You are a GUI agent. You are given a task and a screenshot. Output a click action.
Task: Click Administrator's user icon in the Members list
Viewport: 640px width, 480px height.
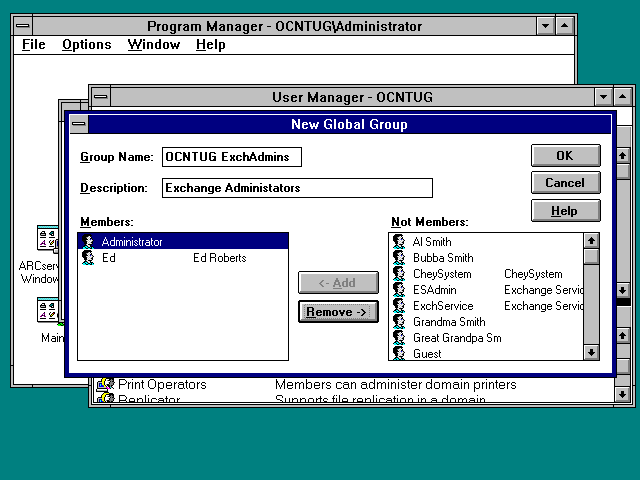(x=88, y=242)
